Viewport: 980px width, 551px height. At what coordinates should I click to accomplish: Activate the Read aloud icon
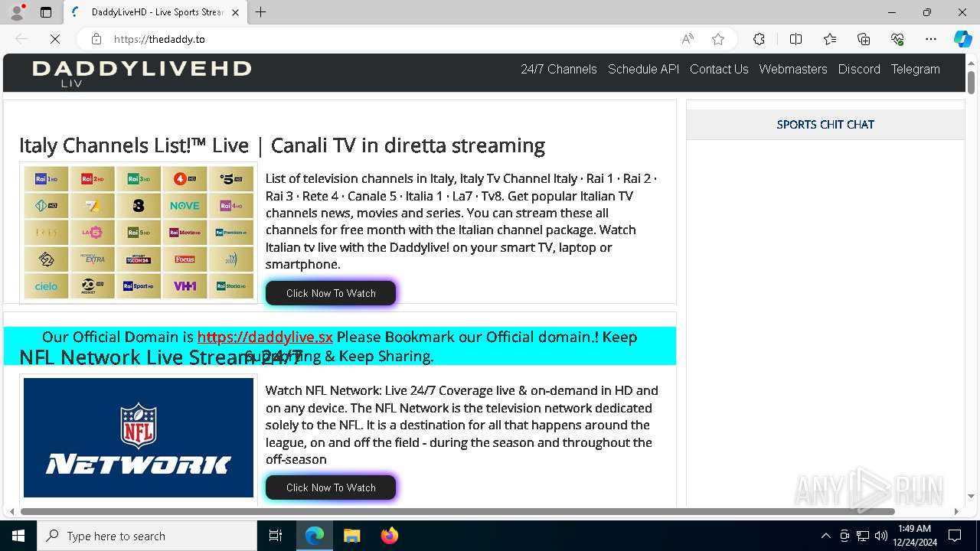point(688,39)
